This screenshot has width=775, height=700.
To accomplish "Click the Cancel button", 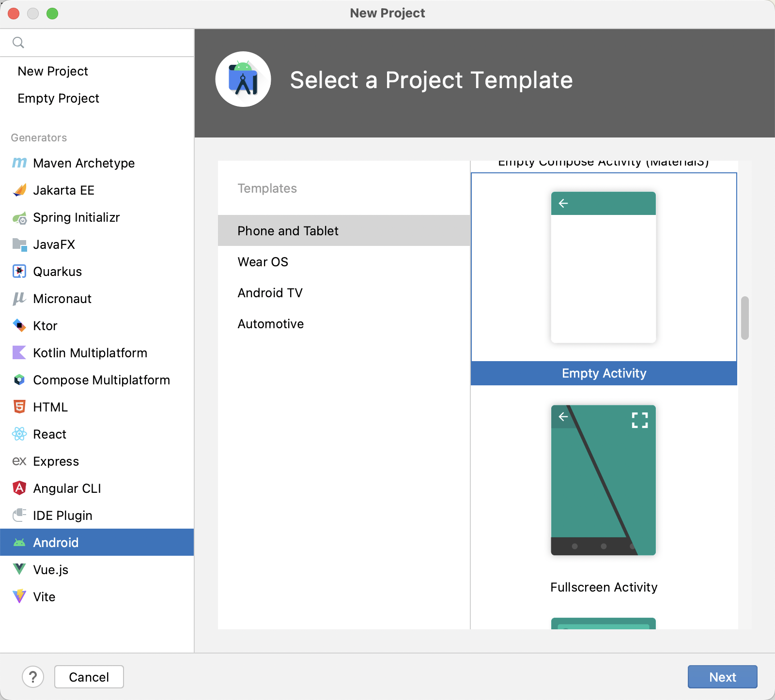I will pos(89,677).
